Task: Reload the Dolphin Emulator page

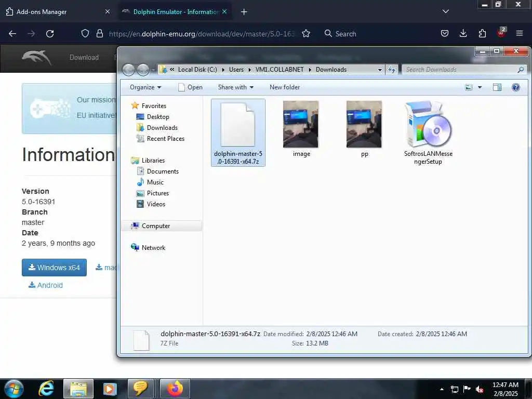Action: (x=50, y=34)
